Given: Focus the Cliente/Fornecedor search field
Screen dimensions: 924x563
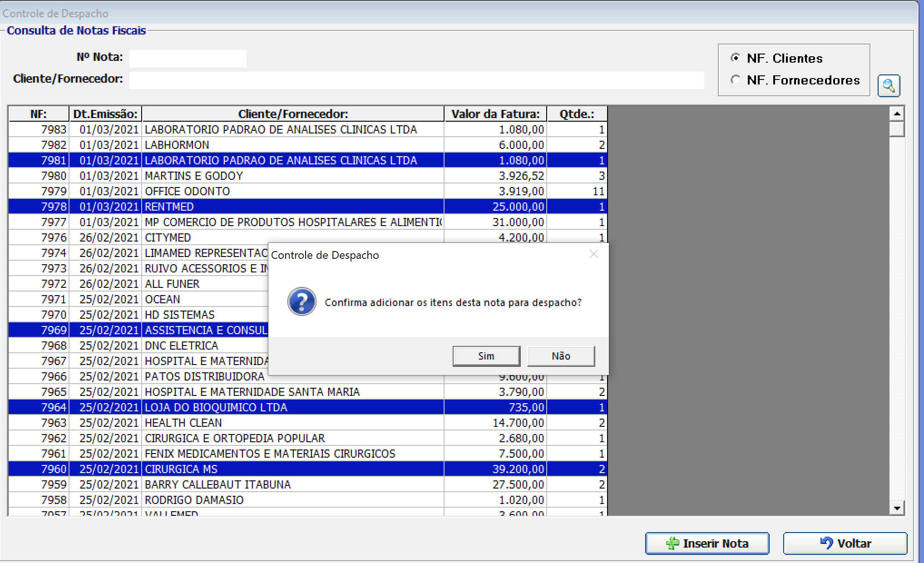Looking at the screenshot, I should pos(416,80).
